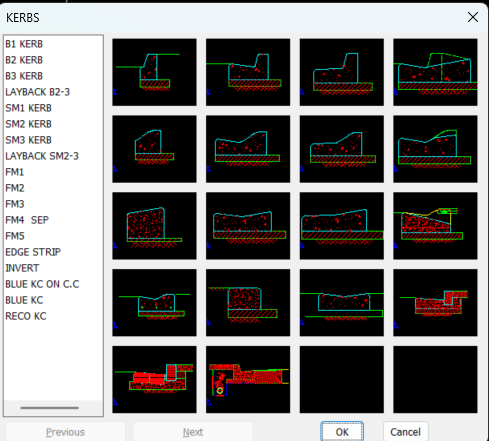Choose SM1 KERB list entry

point(28,108)
